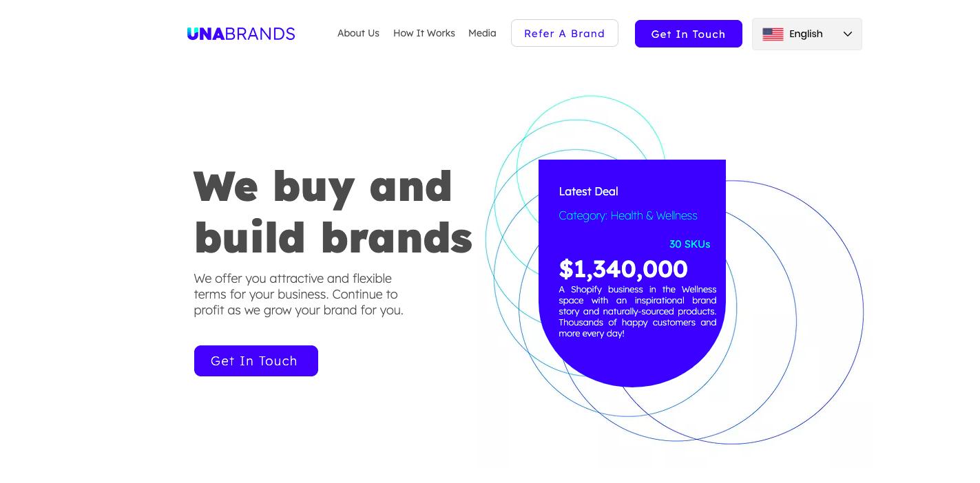Expand the language chevron arrow
Viewport: 980px width, 483px height.
pos(848,34)
